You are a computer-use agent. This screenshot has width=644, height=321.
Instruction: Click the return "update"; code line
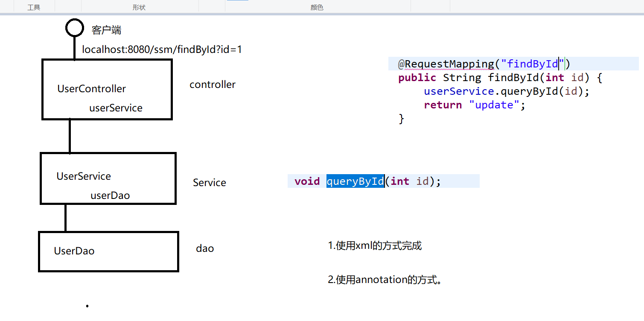(x=475, y=105)
